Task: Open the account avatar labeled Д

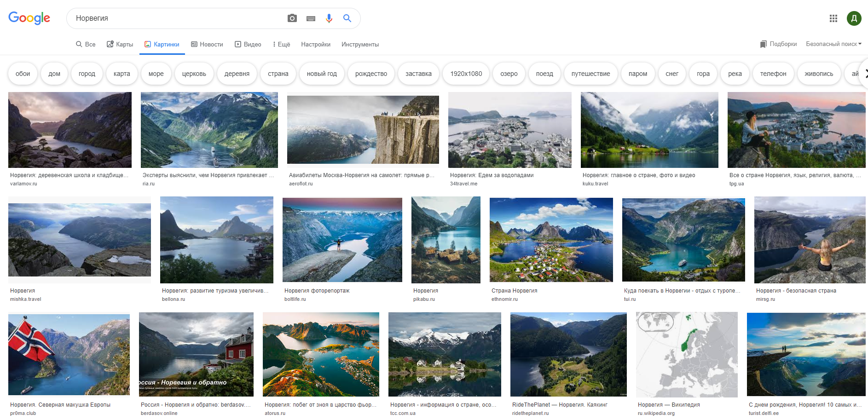Action: click(854, 18)
